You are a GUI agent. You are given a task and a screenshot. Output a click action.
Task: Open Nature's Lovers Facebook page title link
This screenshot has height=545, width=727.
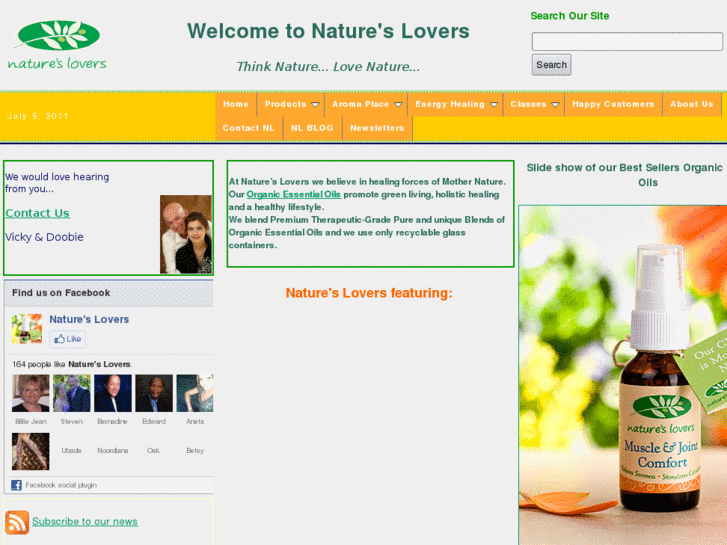pyautogui.click(x=89, y=319)
